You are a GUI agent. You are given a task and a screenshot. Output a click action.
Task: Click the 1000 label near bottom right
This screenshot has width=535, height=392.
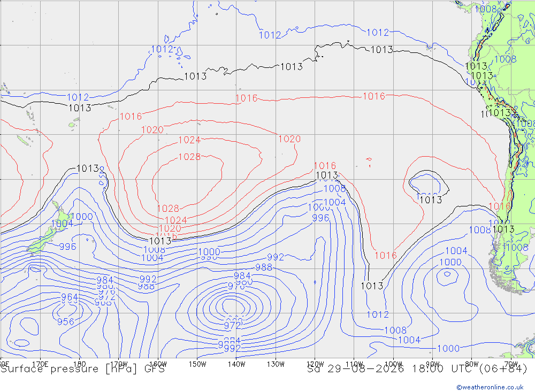(448, 348)
